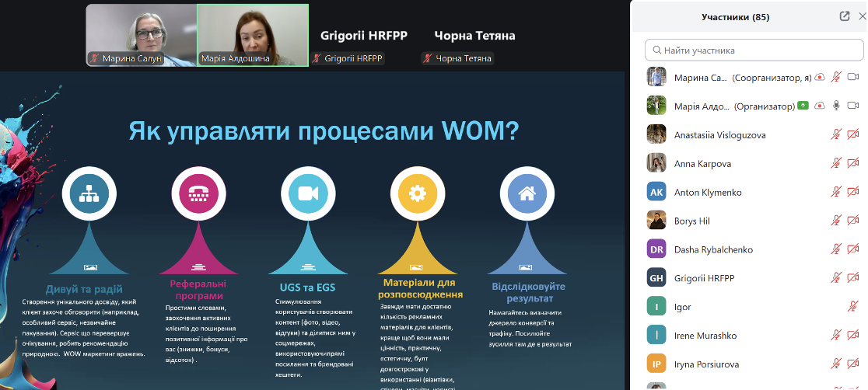Viewport: 868px width, 390px height.
Task: Toggle the disabled camera for Anna Karpova
Action: [852, 163]
